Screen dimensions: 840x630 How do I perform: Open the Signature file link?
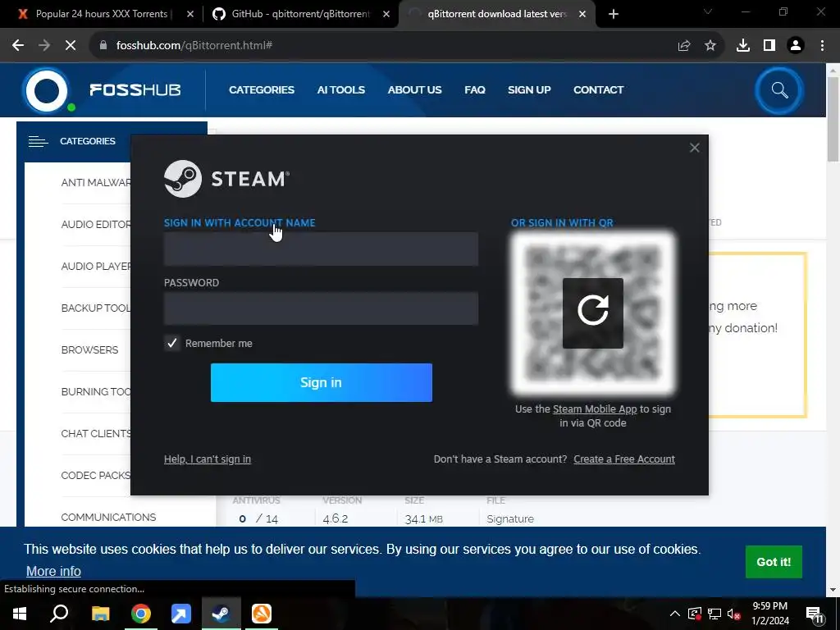point(510,519)
